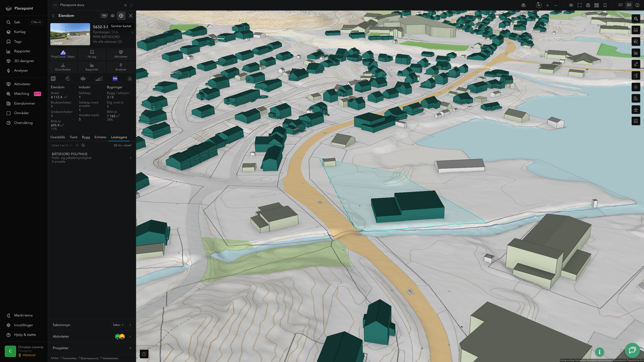Open Eiendommer in the sidebar

[x=24, y=103]
